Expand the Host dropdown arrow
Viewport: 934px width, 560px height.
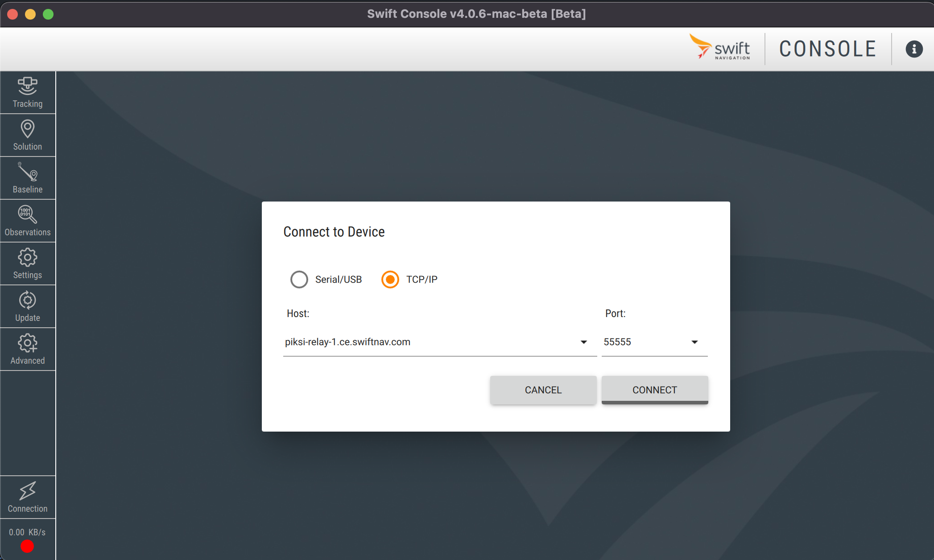(x=583, y=342)
